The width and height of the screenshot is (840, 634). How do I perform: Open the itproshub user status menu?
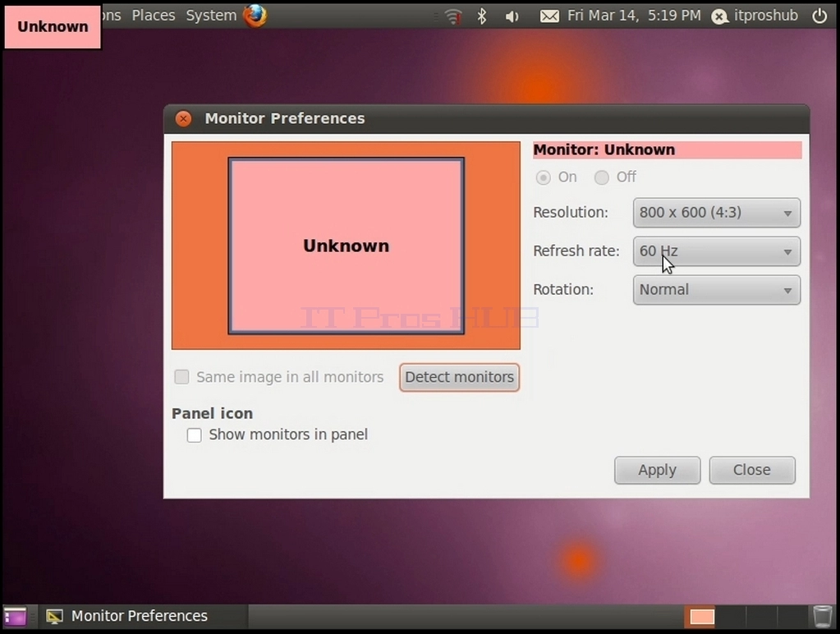(755, 16)
